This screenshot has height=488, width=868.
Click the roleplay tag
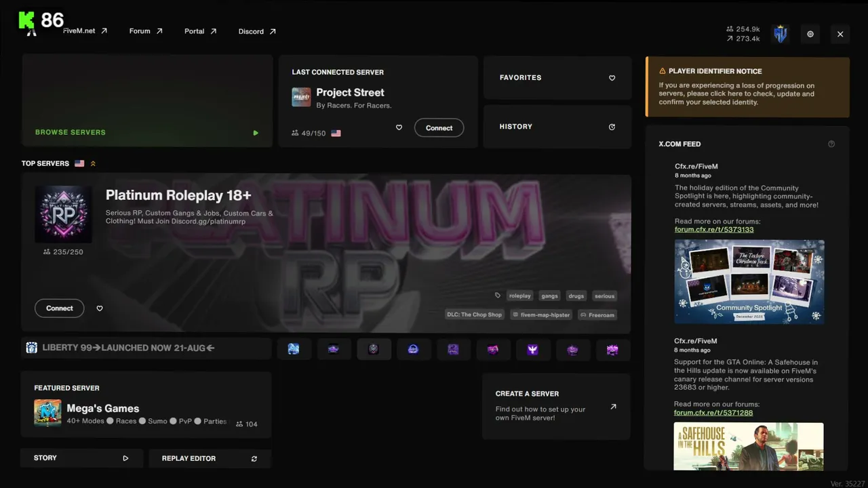[520, 296]
